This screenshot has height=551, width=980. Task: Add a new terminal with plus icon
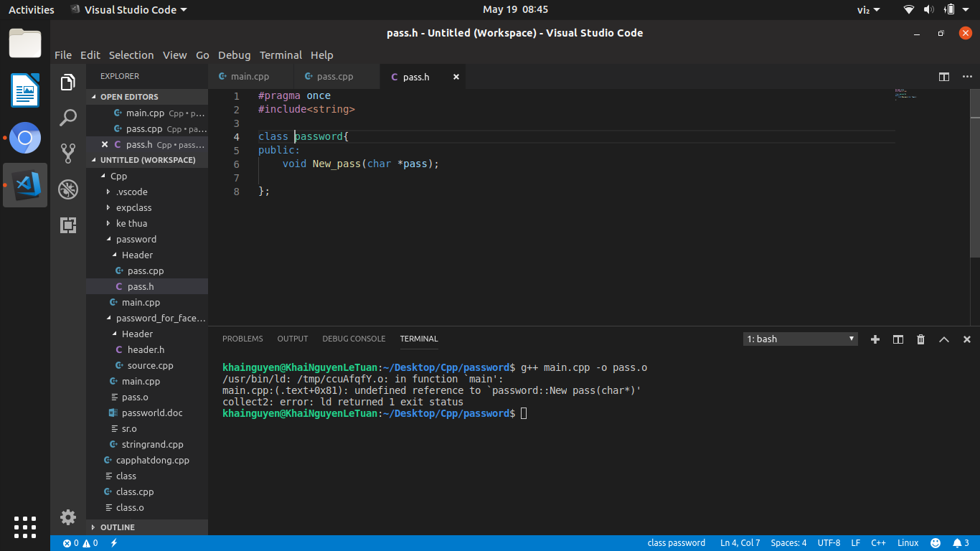pos(875,339)
